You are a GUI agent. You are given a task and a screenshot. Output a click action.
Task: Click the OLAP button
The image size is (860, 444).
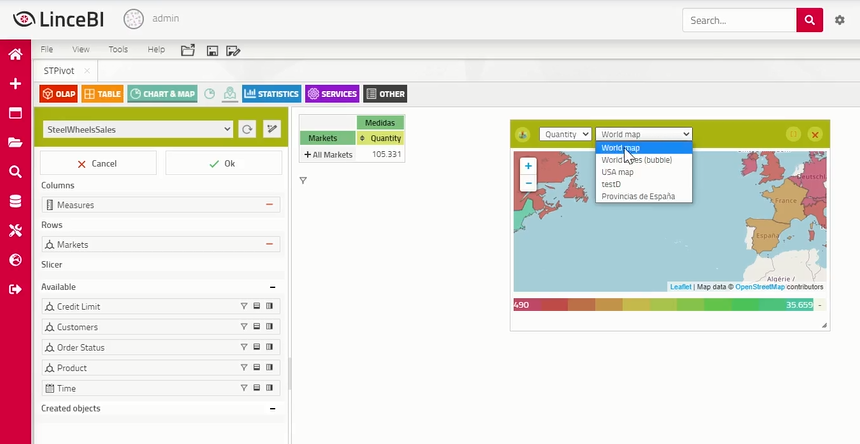(58, 94)
